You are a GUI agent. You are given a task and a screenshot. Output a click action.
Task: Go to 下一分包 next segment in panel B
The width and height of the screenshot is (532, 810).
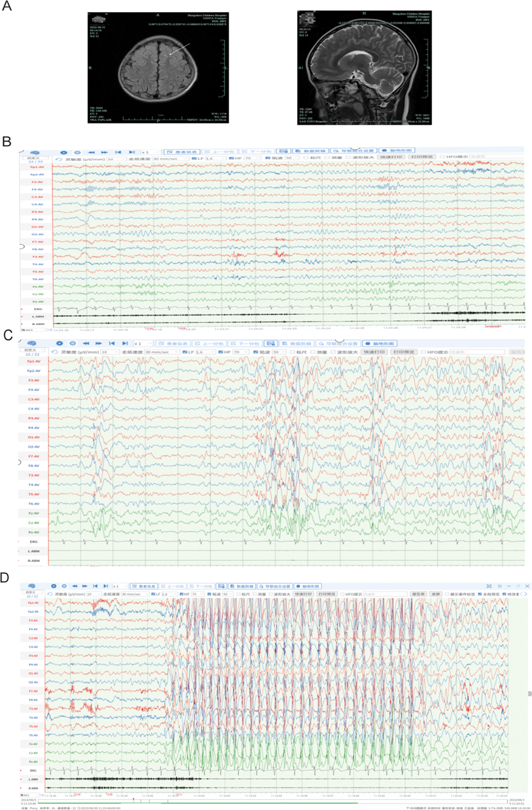(255, 151)
